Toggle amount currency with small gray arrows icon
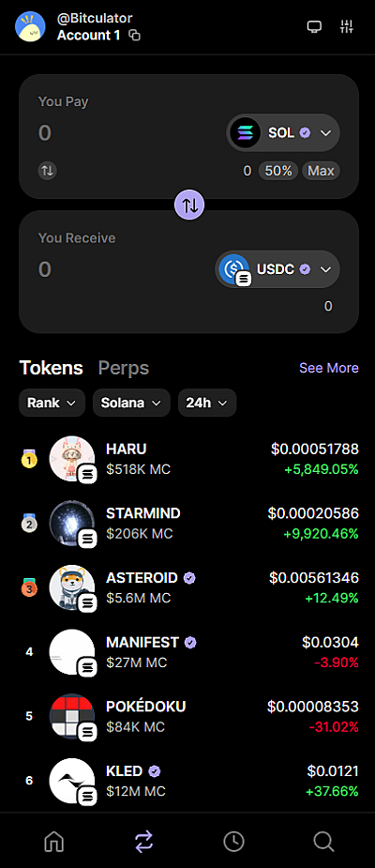 coord(48,171)
